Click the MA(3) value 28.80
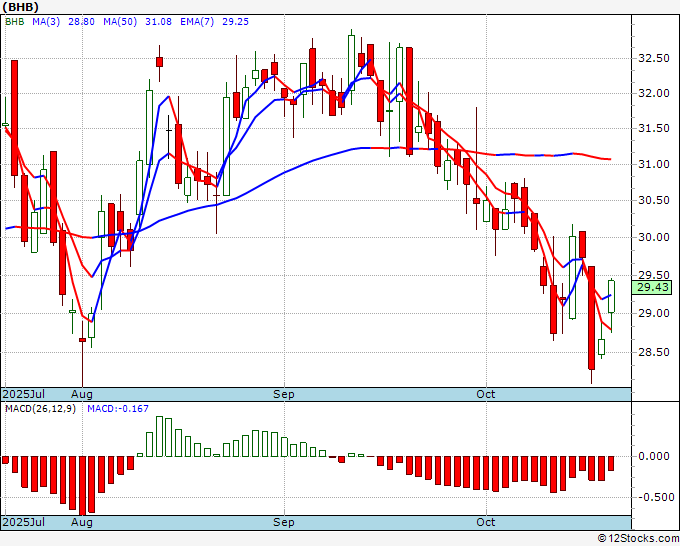The image size is (680, 546). (x=81, y=22)
